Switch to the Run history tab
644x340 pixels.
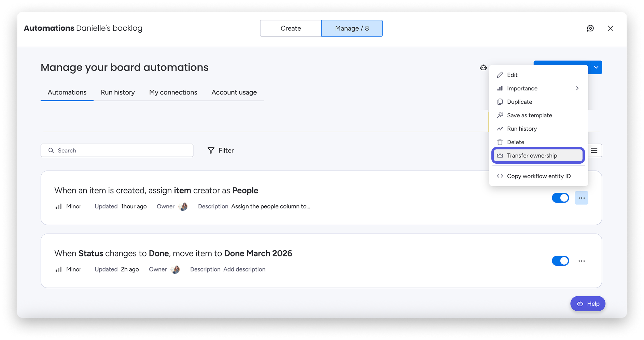coord(117,92)
